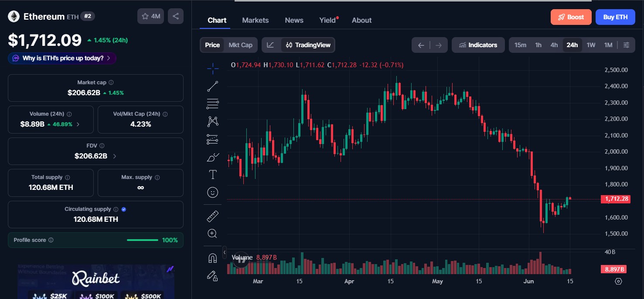Viewport: 644px width, 299px height.
Task: Click Profile score info icon
Action: [x=51, y=240]
